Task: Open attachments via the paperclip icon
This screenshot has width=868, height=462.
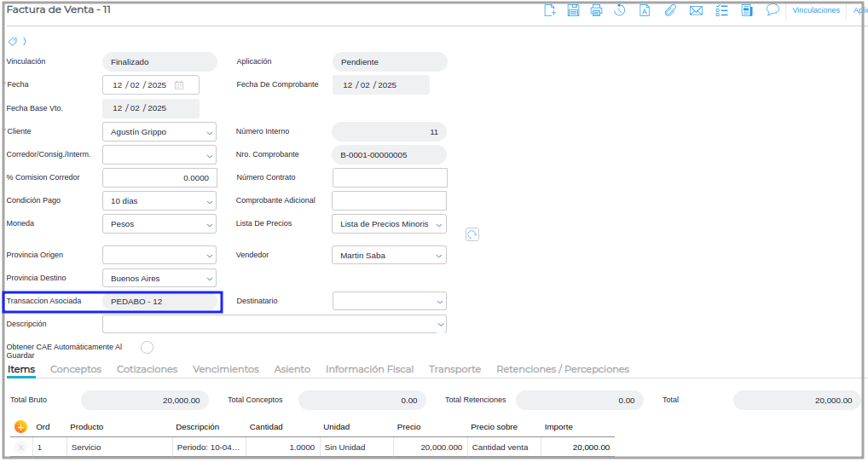Action: pyautogui.click(x=670, y=10)
